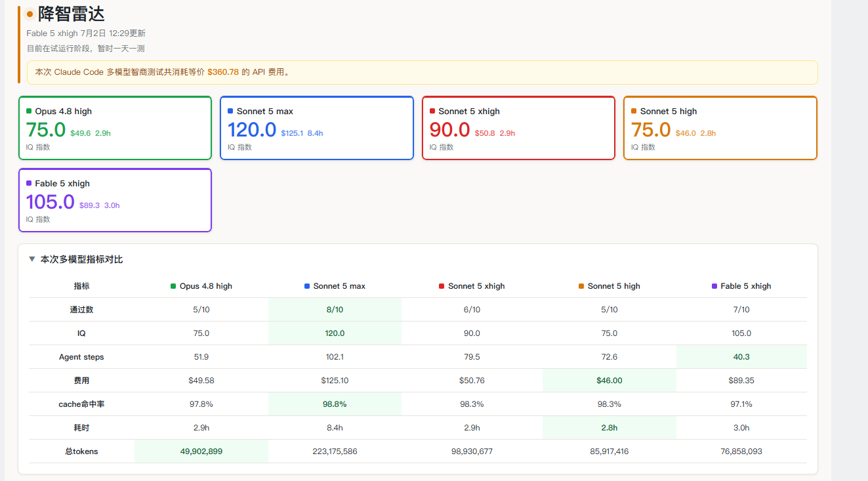Click the orange dot beside 降智雷达 title
868x481 pixels.
pos(30,14)
